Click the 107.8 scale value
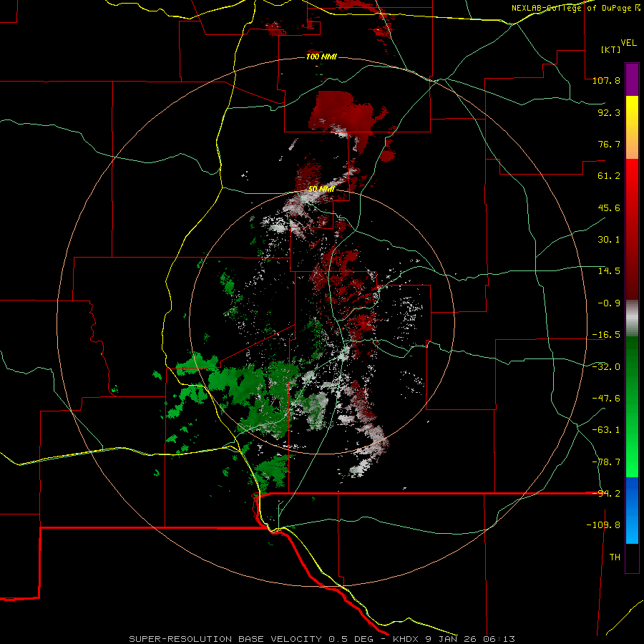The width and height of the screenshot is (644, 644). point(606,80)
